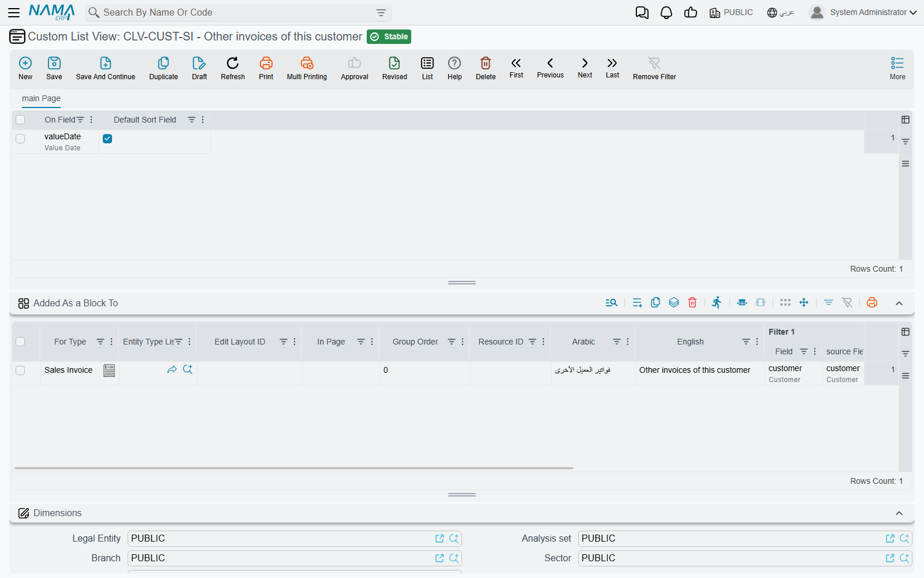Click the Legal Entity input field
The height and width of the screenshot is (578, 924).
pos(295,539)
